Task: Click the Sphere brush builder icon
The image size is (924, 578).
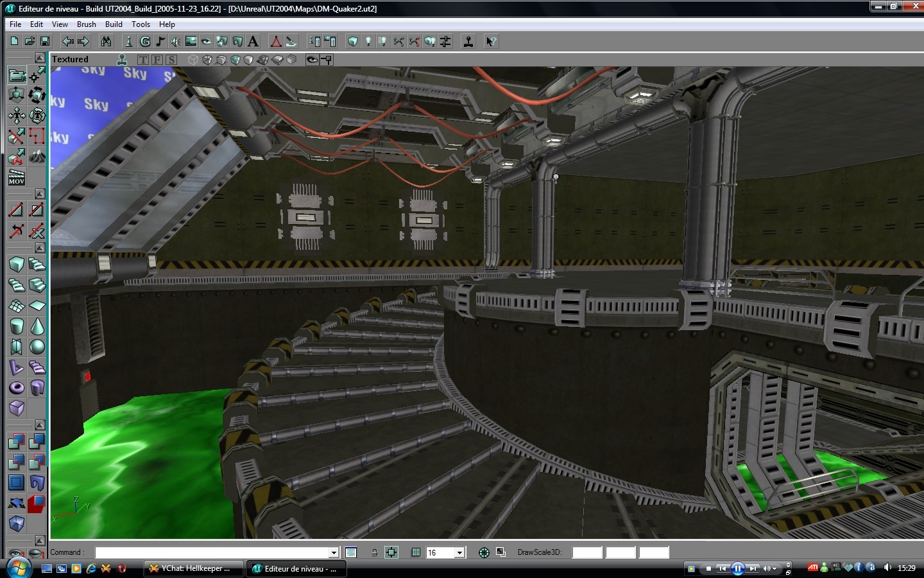Action: click(37, 347)
